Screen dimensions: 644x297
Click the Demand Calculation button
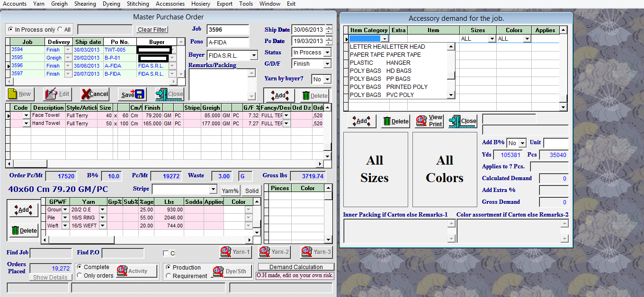pyautogui.click(x=296, y=267)
